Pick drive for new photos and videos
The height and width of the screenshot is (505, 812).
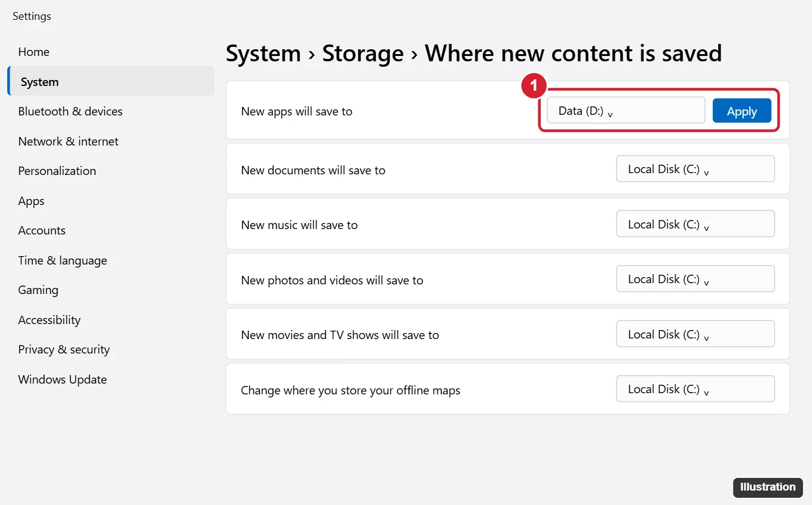pyautogui.click(x=695, y=279)
